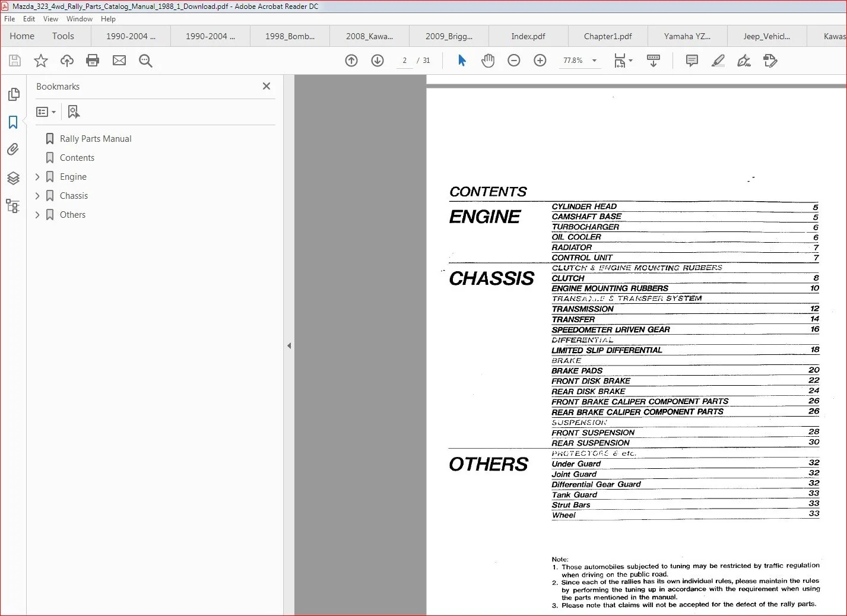Open the View menu
The width and height of the screenshot is (847, 616).
51,19
